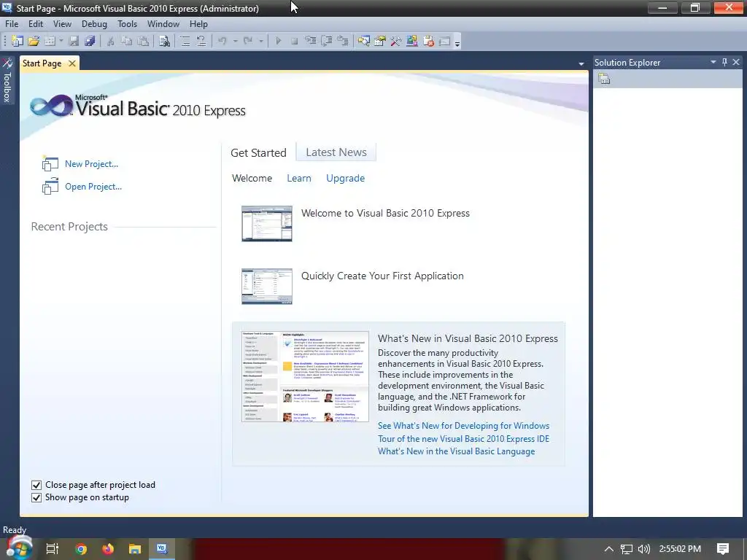This screenshot has width=747, height=560.
Task: Click the Comment out lines icon
Action: click(x=185, y=41)
